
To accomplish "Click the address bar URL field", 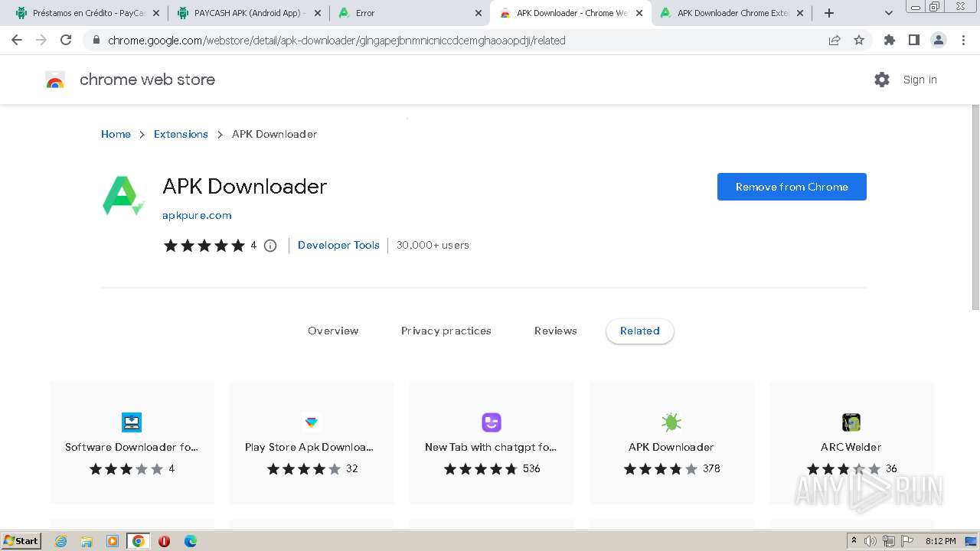I will (x=459, y=40).
